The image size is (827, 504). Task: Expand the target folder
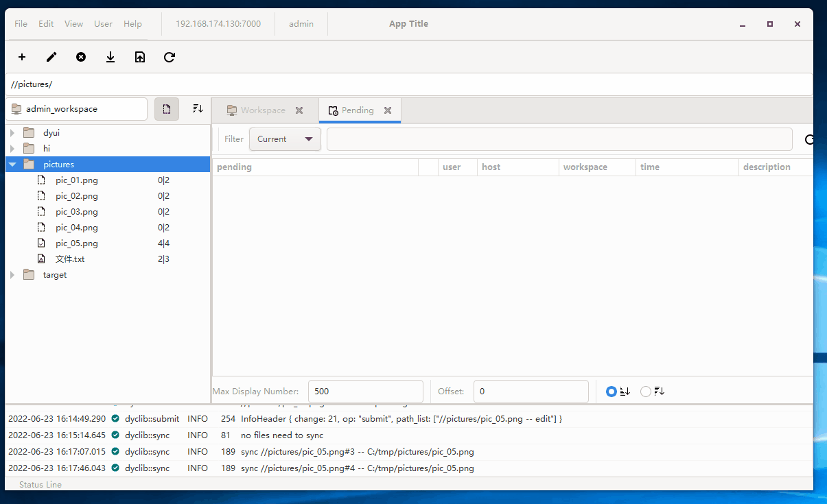click(12, 275)
